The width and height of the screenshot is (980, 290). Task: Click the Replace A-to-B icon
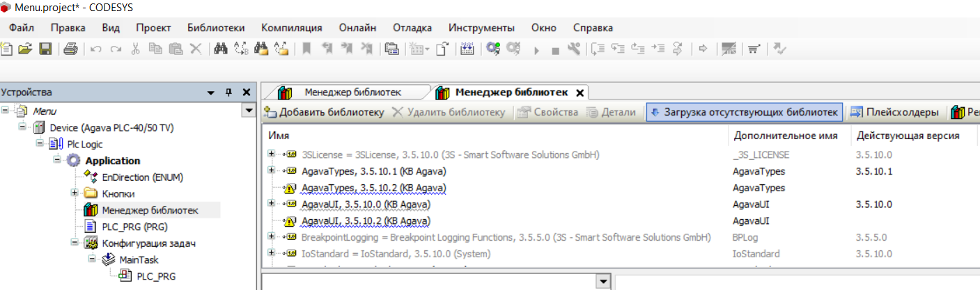[242, 49]
